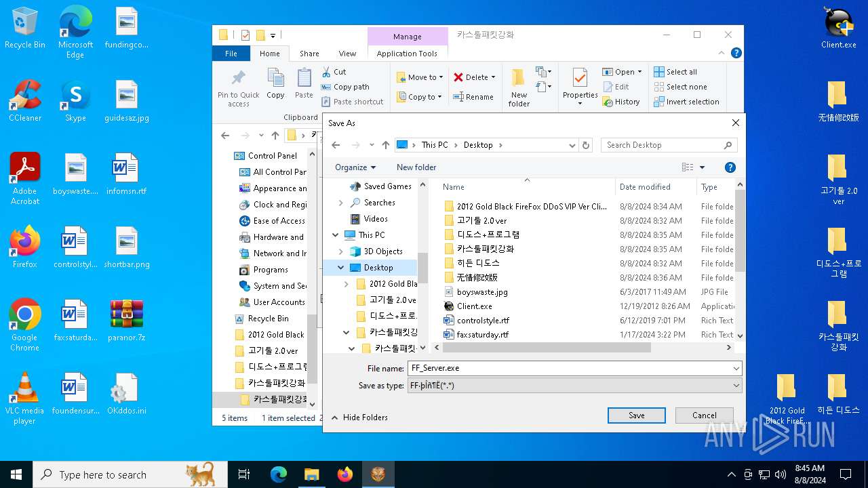Change view icon in Save As toolbar
This screenshot has width=868, height=488.
pos(688,167)
